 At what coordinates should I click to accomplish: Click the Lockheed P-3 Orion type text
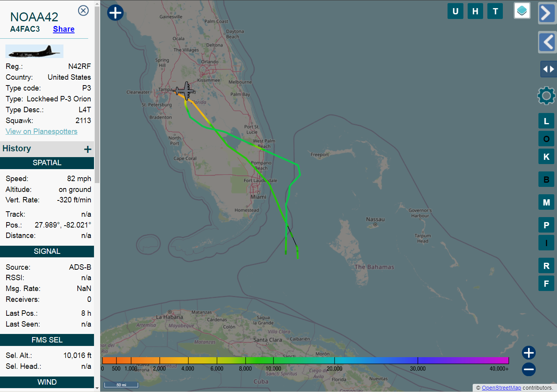pos(59,99)
